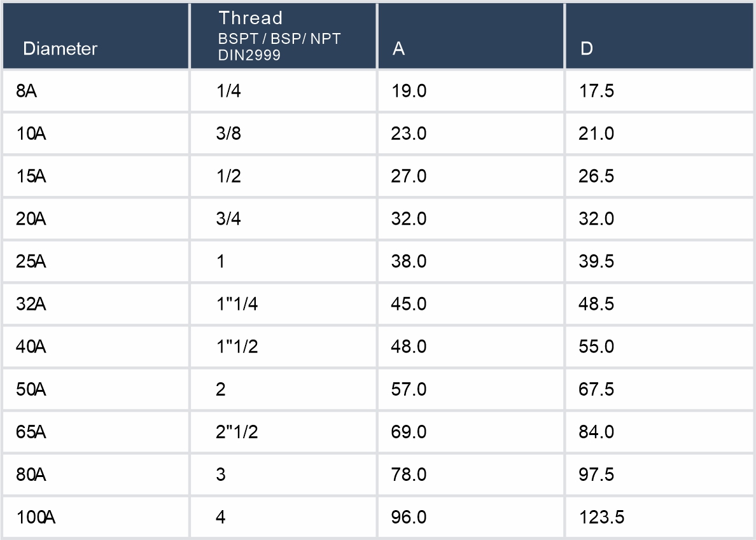Select the 80A diameter cell

(31, 474)
